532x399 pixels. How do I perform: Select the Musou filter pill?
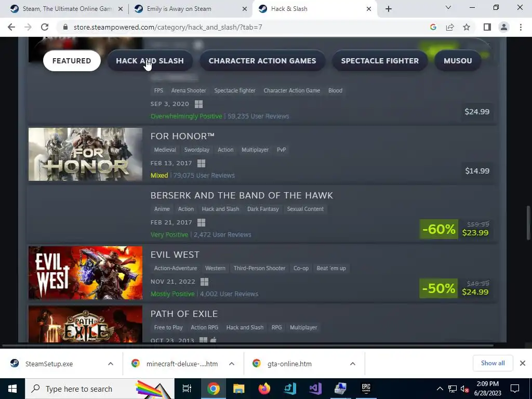point(458,61)
